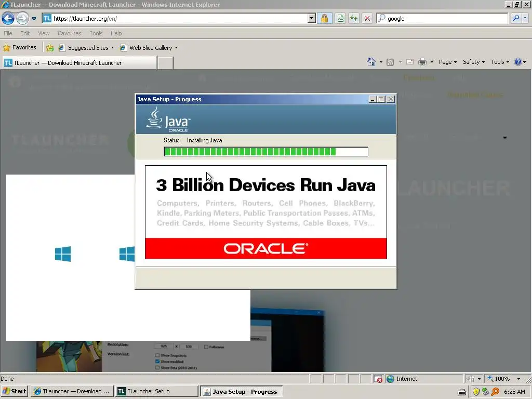Untick the Show modified checkbox
This screenshot has height=399, width=532.
pyautogui.click(x=157, y=362)
